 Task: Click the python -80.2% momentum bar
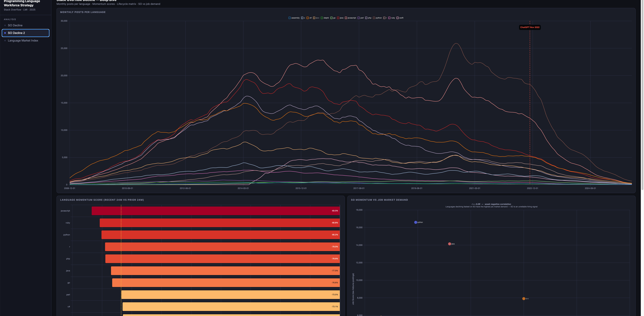point(221,235)
